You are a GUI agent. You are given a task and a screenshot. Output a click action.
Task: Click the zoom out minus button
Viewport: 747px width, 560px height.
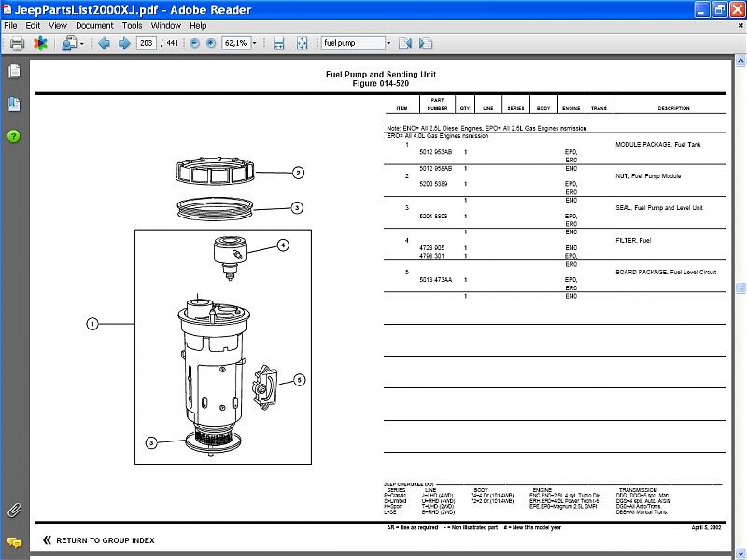[194, 43]
